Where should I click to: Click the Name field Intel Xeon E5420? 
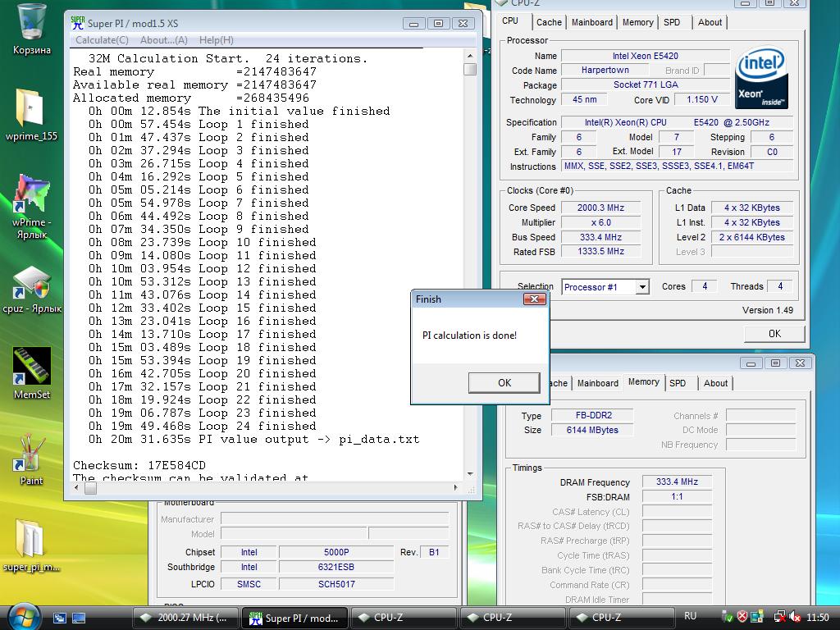click(x=645, y=56)
